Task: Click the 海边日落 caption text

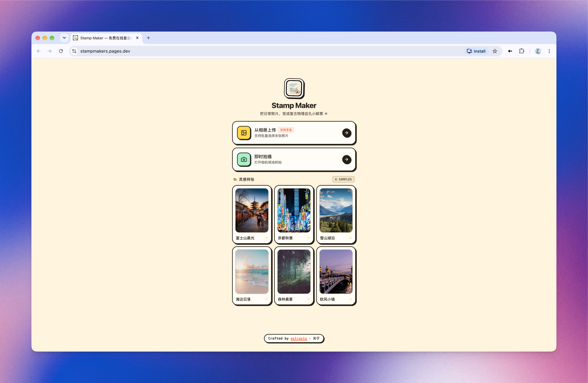Action: pos(243,299)
